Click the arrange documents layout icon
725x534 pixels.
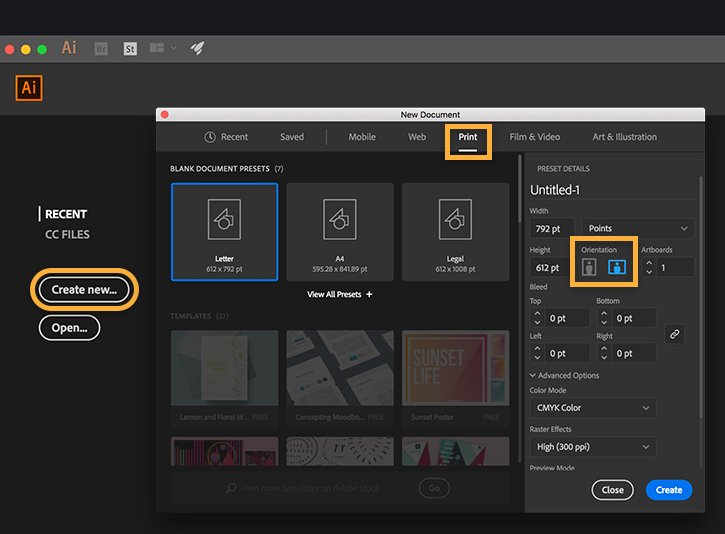pos(157,48)
